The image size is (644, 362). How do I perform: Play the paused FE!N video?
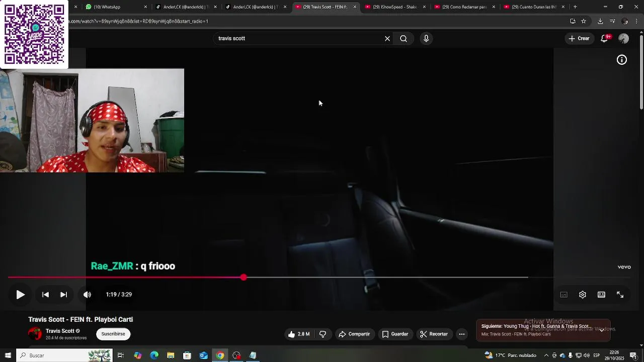(20, 295)
